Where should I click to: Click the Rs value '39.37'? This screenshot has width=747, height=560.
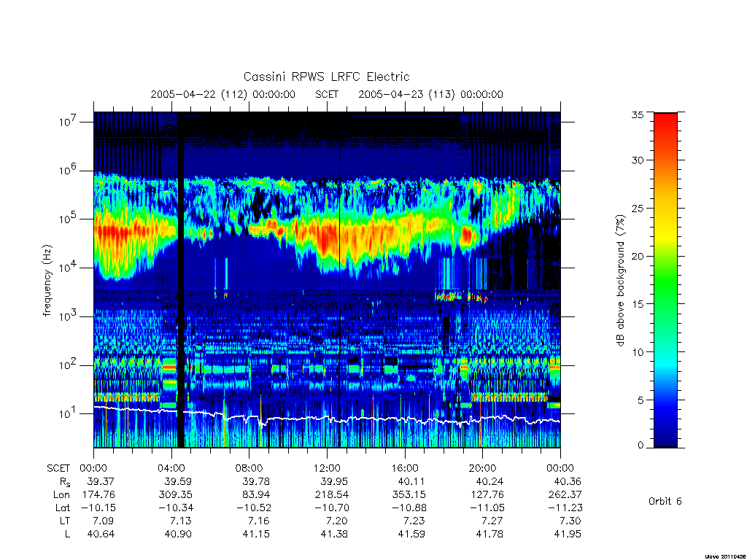point(100,481)
